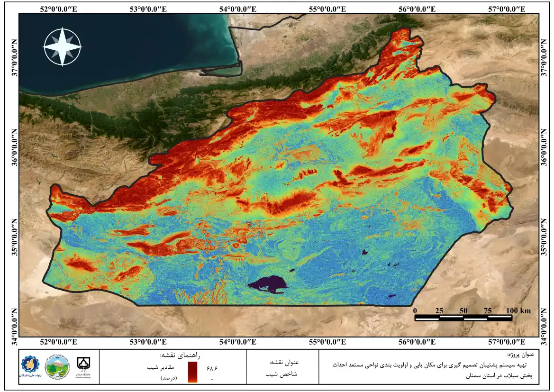Click the 34°0'0.0"N label on left edge
The image size is (554, 392).
[x=14, y=328]
